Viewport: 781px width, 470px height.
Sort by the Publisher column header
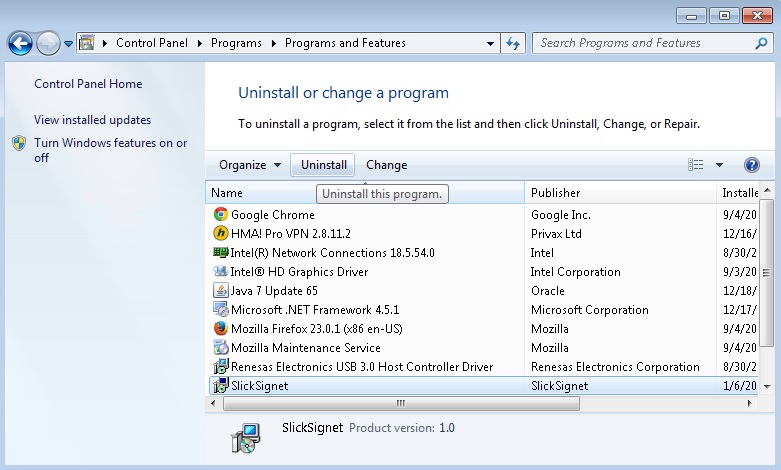coord(620,193)
